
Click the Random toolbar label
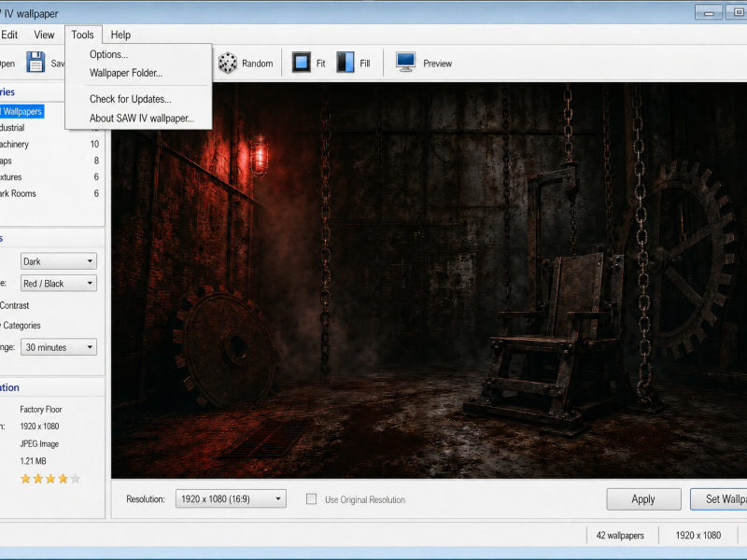point(258,63)
